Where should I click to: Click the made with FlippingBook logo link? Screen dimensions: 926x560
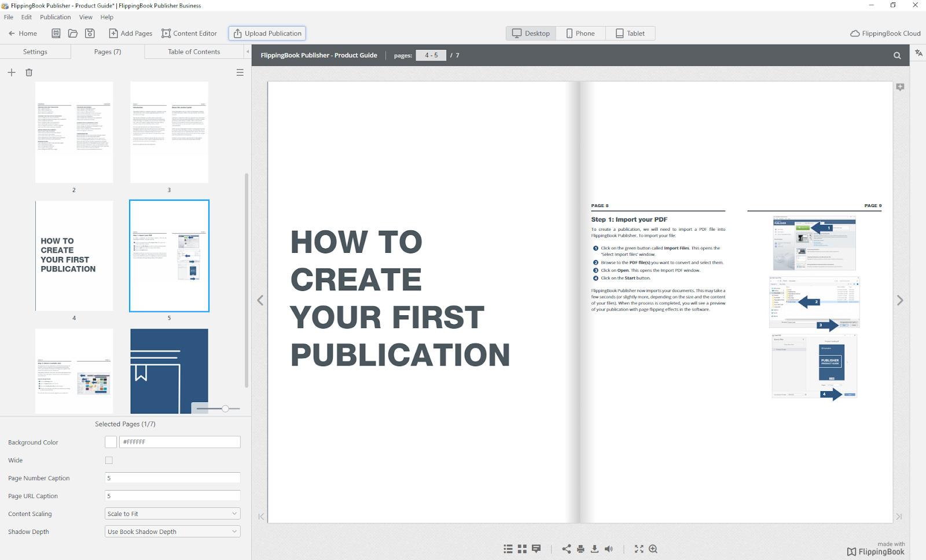(876, 549)
